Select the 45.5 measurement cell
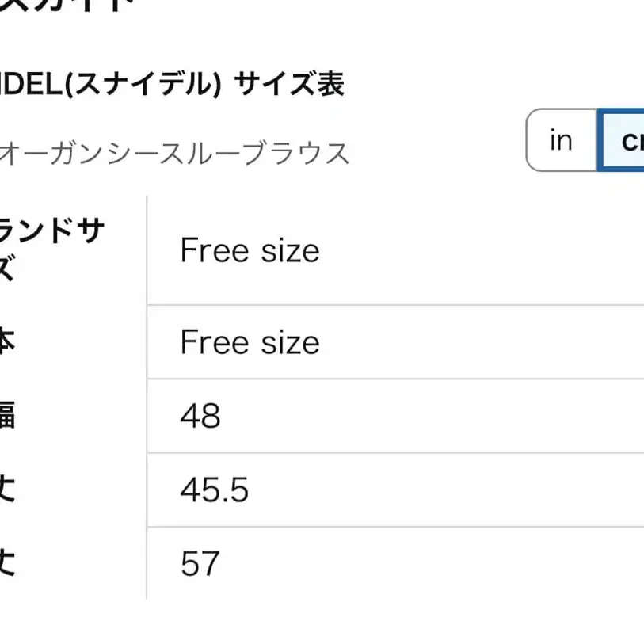Screen dimensions: 644x644 (214, 490)
